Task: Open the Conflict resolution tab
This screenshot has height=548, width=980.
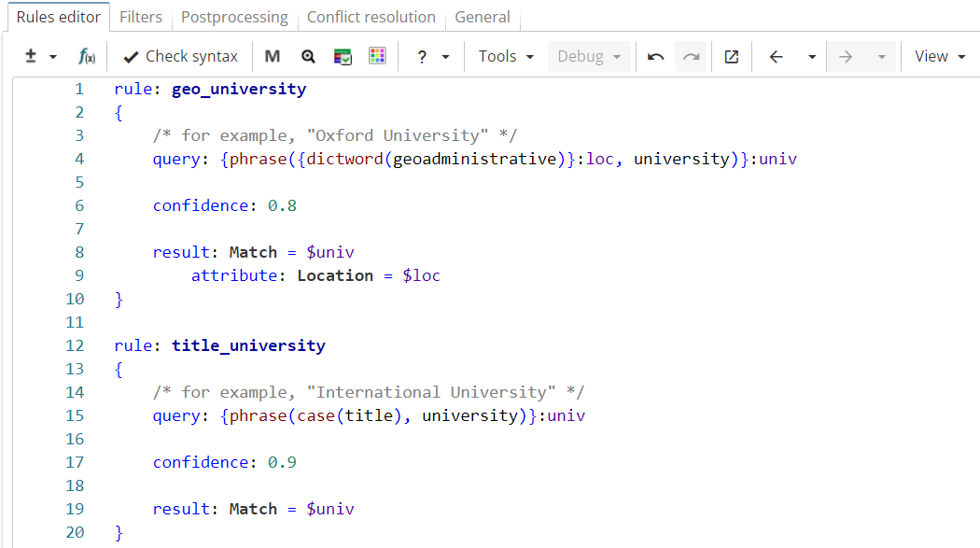Action: click(x=371, y=17)
